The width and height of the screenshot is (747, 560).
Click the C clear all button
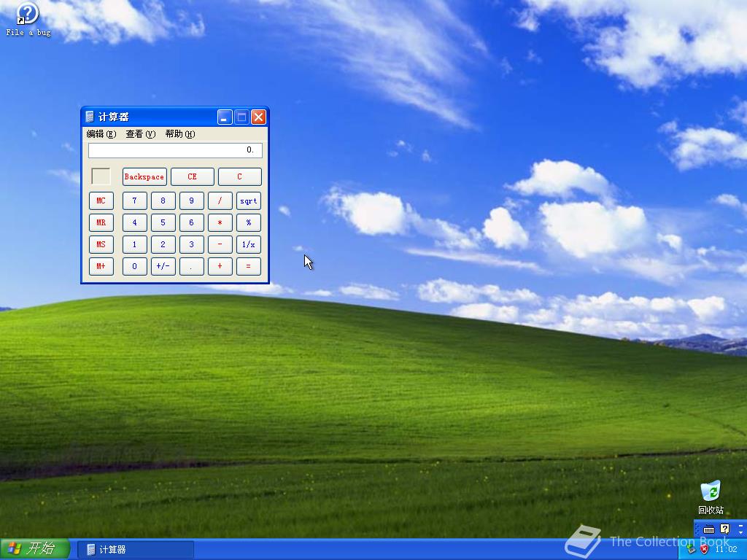pos(239,176)
